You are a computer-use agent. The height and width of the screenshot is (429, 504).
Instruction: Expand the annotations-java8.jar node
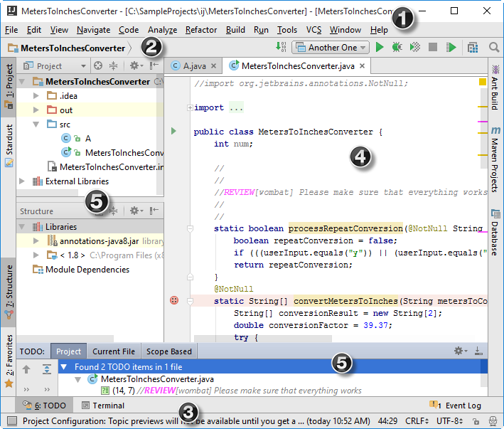36,241
